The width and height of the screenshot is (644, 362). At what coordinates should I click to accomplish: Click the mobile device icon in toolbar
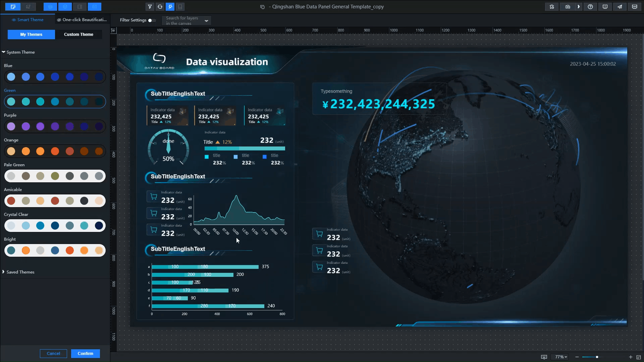coord(180,7)
